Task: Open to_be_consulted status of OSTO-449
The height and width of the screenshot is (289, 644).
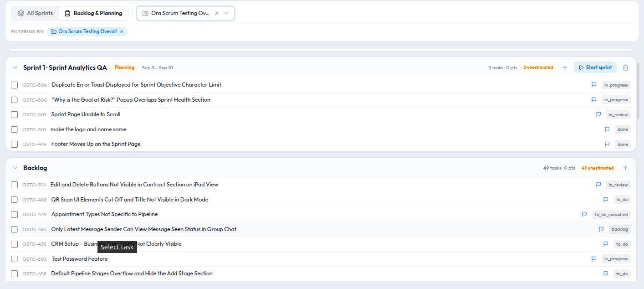Action: pos(611,214)
